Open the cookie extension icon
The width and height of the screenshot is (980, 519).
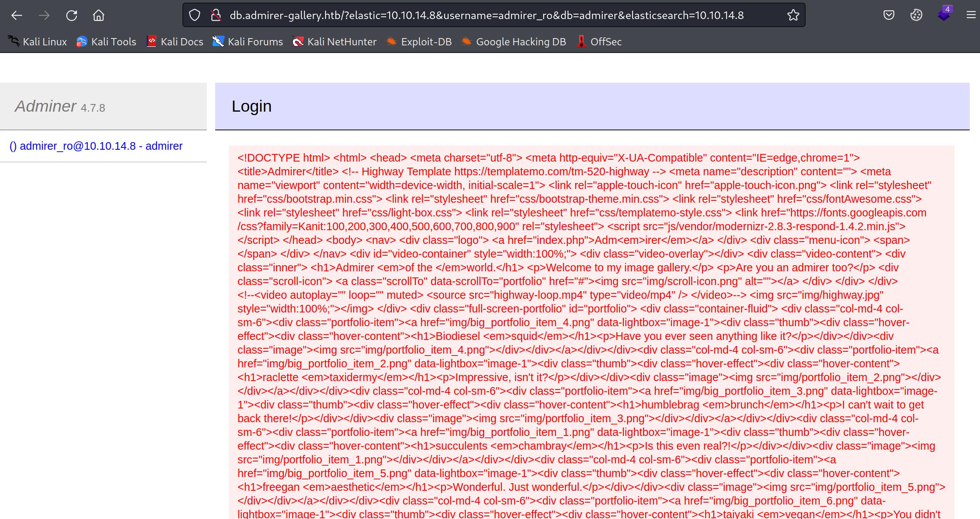[x=916, y=15]
